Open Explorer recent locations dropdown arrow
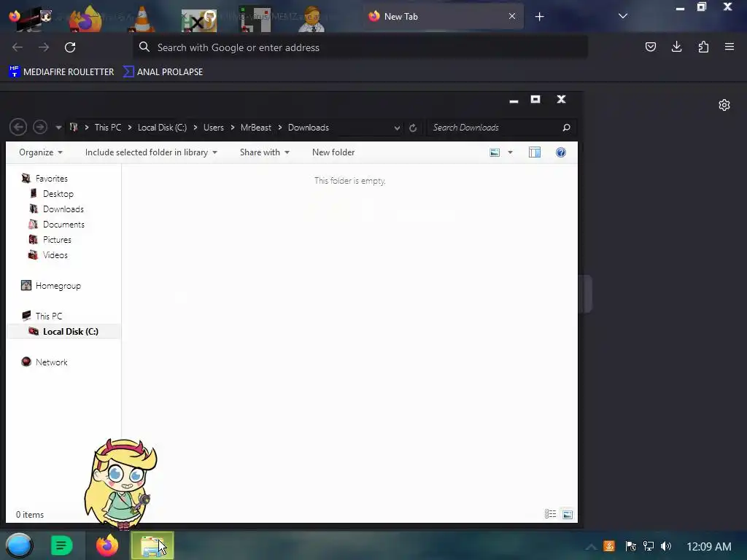This screenshot has width=747, height=560. pyautogui.click(x=58, y=128)
